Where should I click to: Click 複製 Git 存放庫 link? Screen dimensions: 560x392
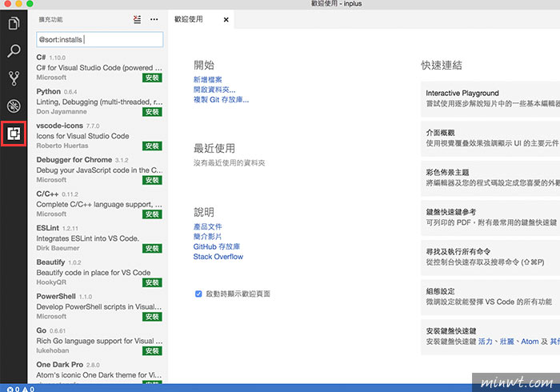[x=221, y=100]
